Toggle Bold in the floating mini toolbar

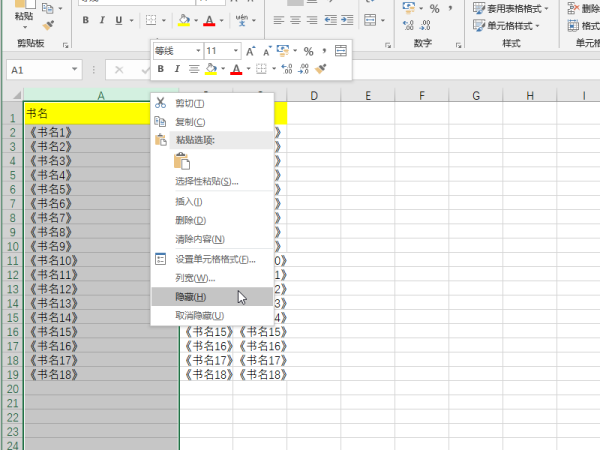tap(160, 69)
